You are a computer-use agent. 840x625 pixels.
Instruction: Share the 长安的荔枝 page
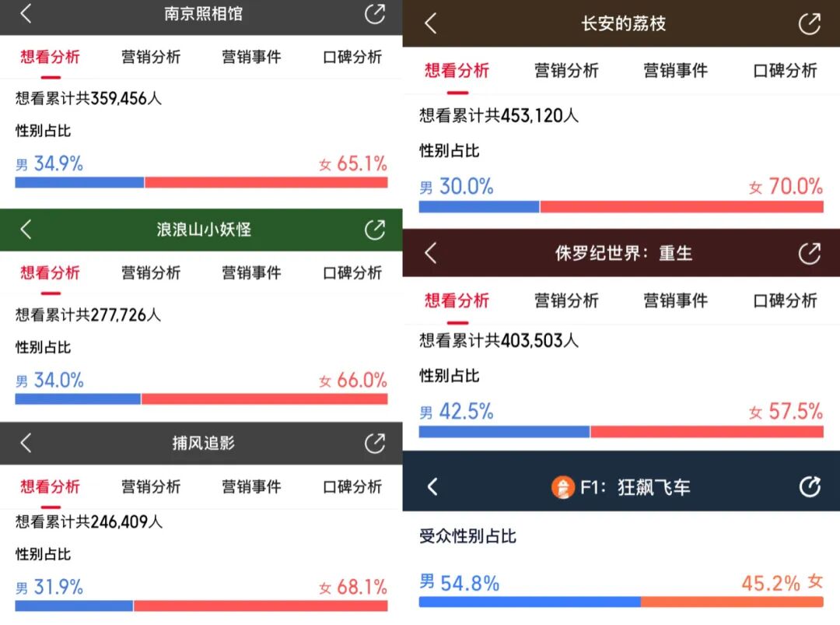tap(810, 23)
